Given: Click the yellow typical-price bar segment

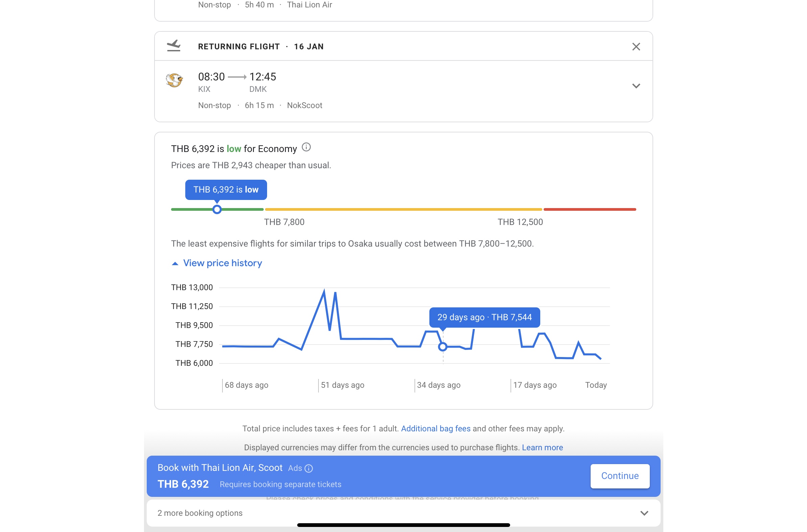Looking at the screenshot, I should click(403, 209).
